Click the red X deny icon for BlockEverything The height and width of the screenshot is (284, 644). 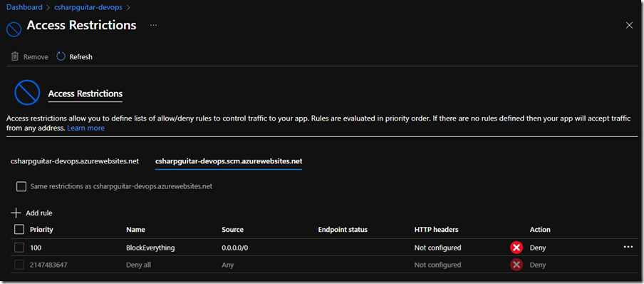[516, 248]
